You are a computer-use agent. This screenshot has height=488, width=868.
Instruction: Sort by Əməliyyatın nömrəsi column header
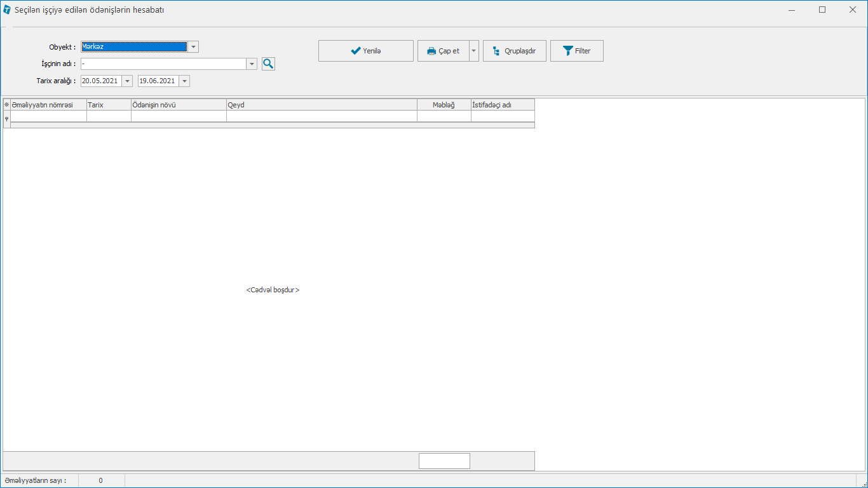point(48,105)
